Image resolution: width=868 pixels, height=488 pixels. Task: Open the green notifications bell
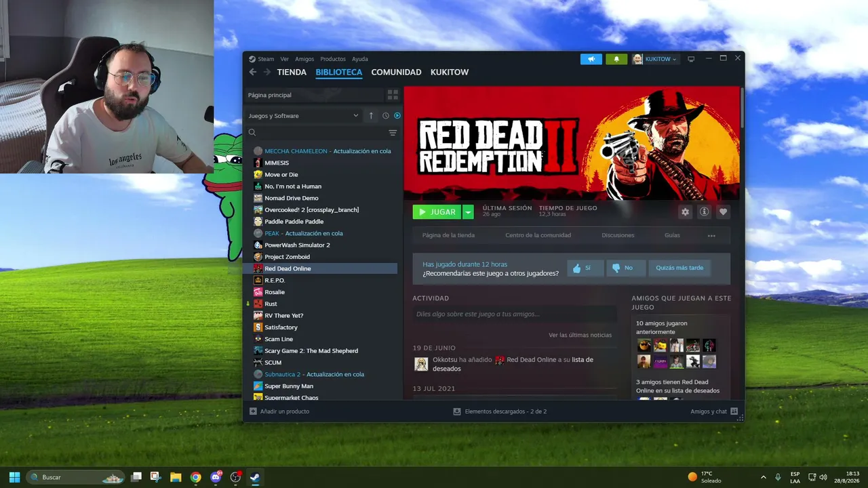point(616,59)
